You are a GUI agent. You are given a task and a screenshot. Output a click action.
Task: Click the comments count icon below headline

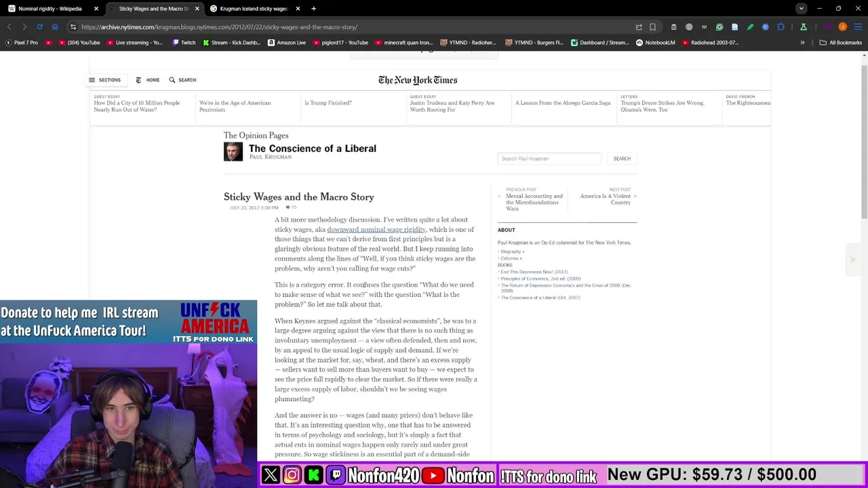[x=292, y=207]
